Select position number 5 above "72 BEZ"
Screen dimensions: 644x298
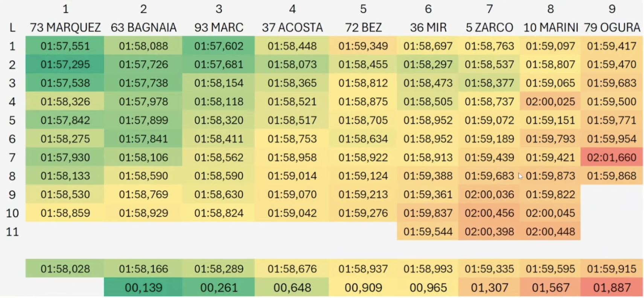click(x=363, y=9)
